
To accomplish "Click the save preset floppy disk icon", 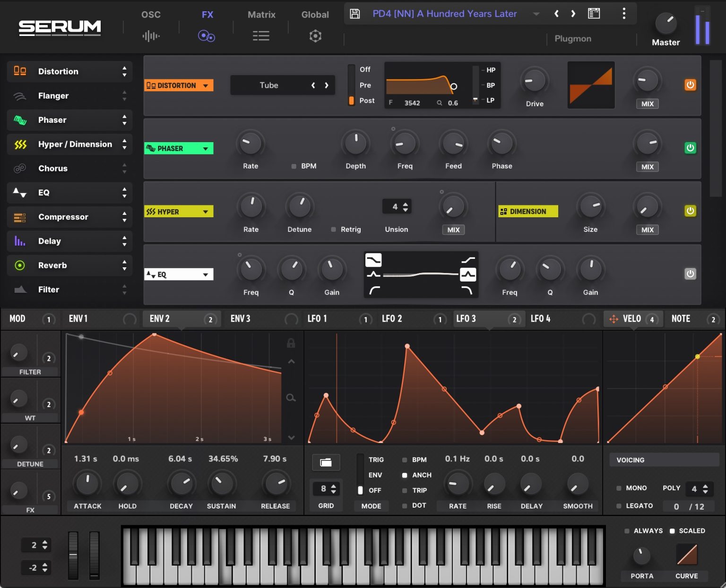I will (354, 14).
